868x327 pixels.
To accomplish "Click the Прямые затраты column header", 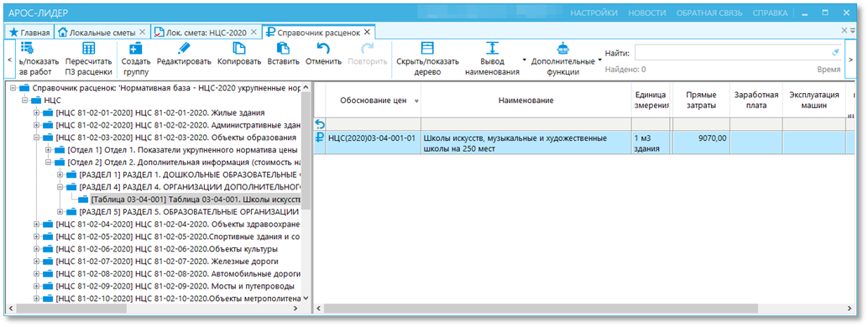I will (701, 100).
